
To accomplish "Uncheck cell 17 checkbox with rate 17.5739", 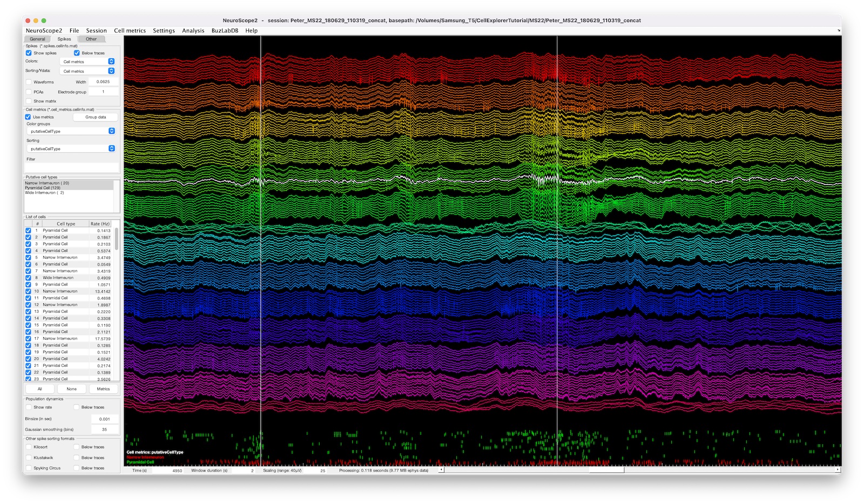I will 28,338.
